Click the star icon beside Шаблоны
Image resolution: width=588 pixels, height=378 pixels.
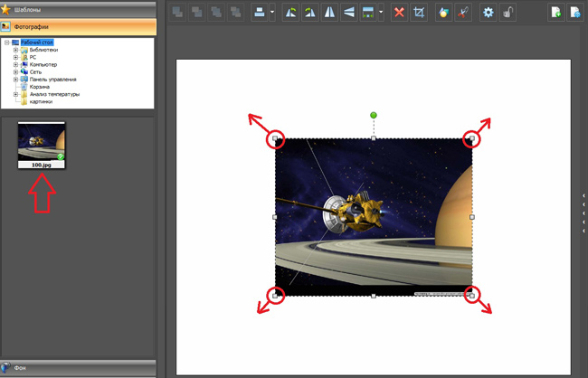tap(5, 9)
